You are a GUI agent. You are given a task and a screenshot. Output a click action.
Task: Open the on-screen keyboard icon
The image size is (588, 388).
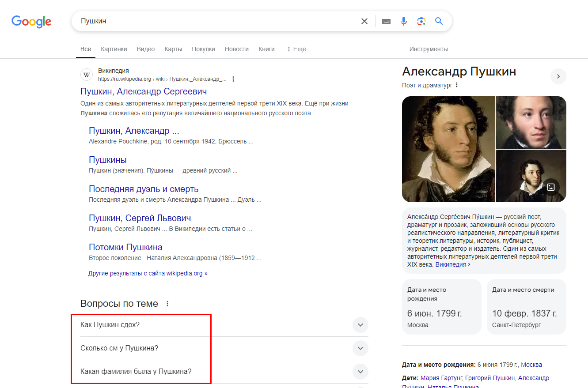(386, 21)
